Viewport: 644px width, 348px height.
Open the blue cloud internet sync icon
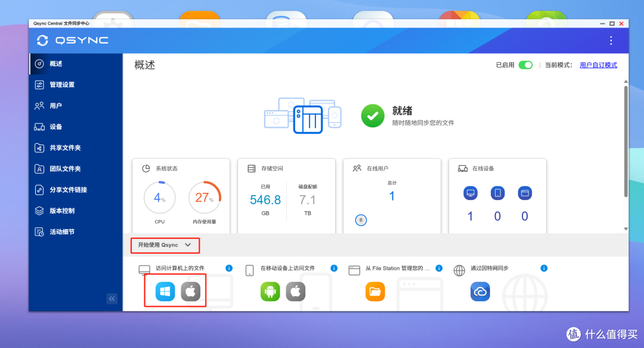point(480,292)
